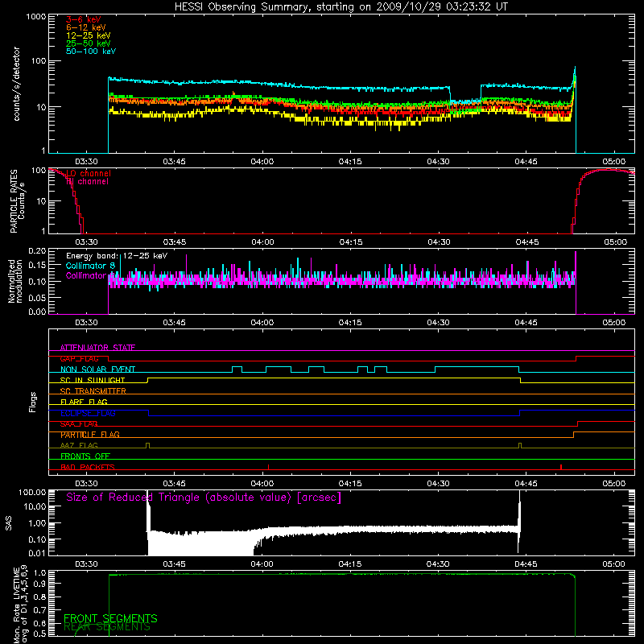Click the 'SC_TRANSMITTER' flag label
The height and width of the screenshot is (644, 644).
[93, 391]
